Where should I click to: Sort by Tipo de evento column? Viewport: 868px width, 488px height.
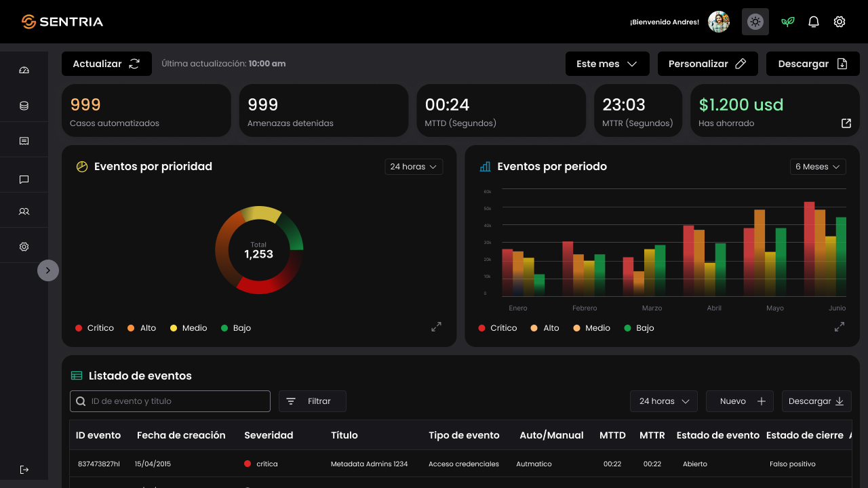pyautogui.click(x=464, y=435)
